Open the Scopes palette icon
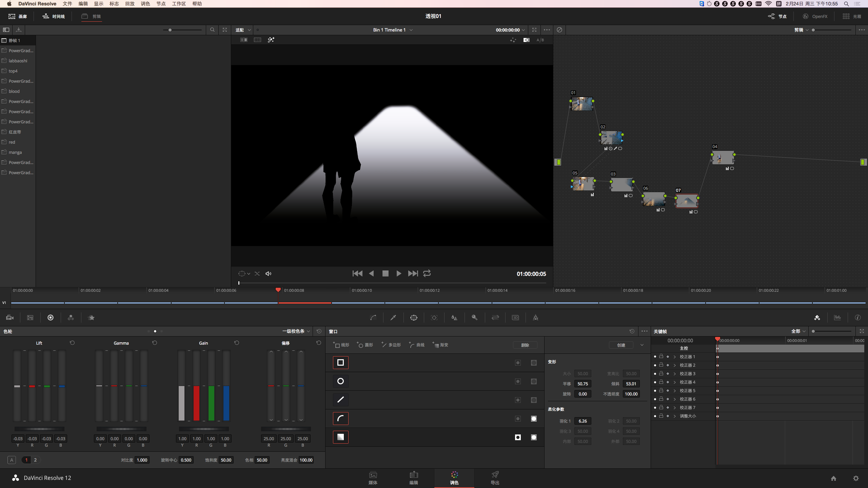The image size is (868, 488). click(837, 318)
